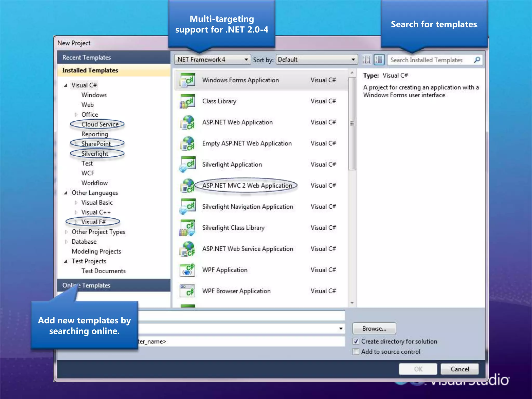This screenshot has width=532, height=399.
Task: Select the Test category under Visual C#
Action: [x=87, y=164]
